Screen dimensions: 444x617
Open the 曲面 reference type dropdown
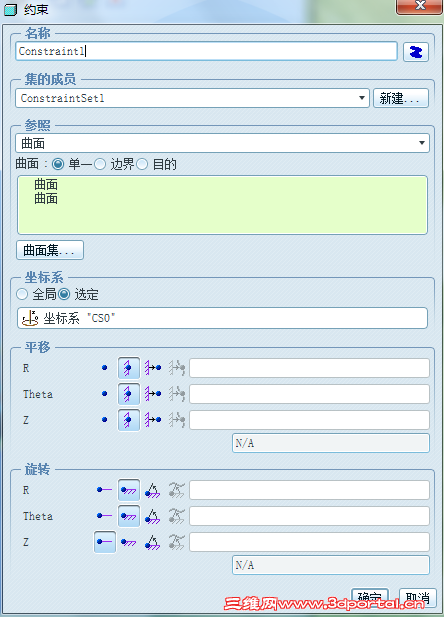(422, 143)
